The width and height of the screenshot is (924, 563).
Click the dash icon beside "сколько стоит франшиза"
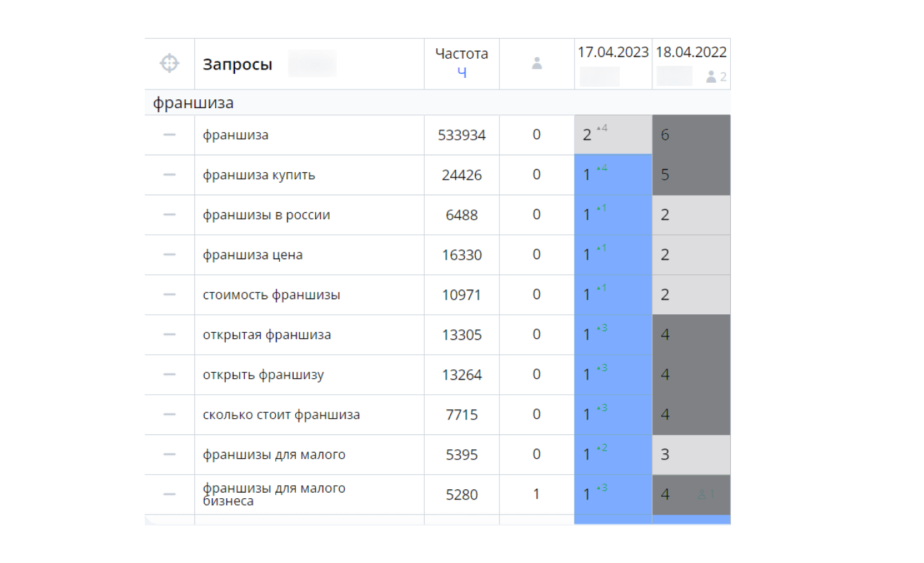[170, 415]
